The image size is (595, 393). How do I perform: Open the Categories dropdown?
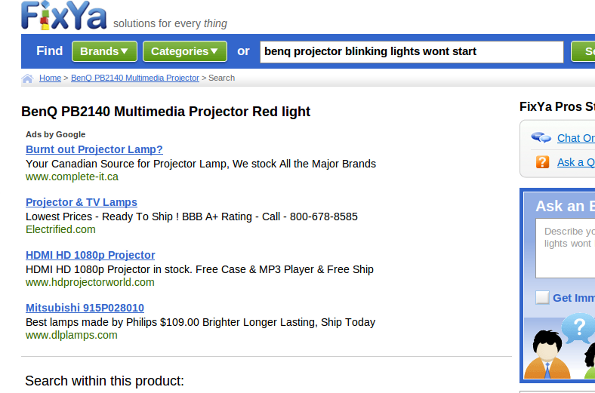point(185,51)
